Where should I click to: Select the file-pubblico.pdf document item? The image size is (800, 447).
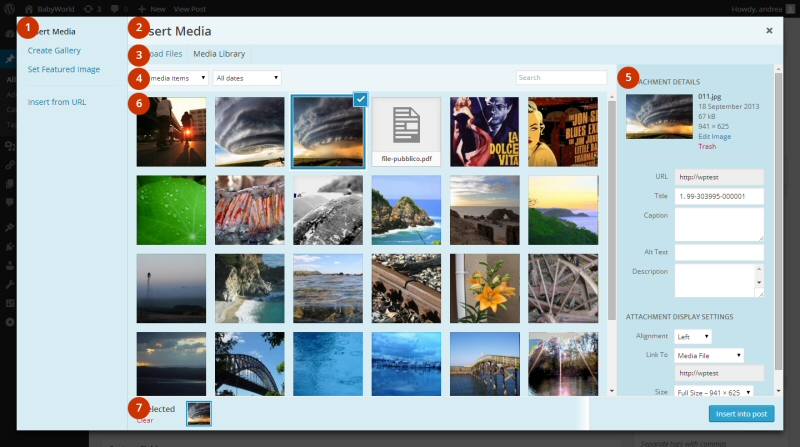click(406, 132)
